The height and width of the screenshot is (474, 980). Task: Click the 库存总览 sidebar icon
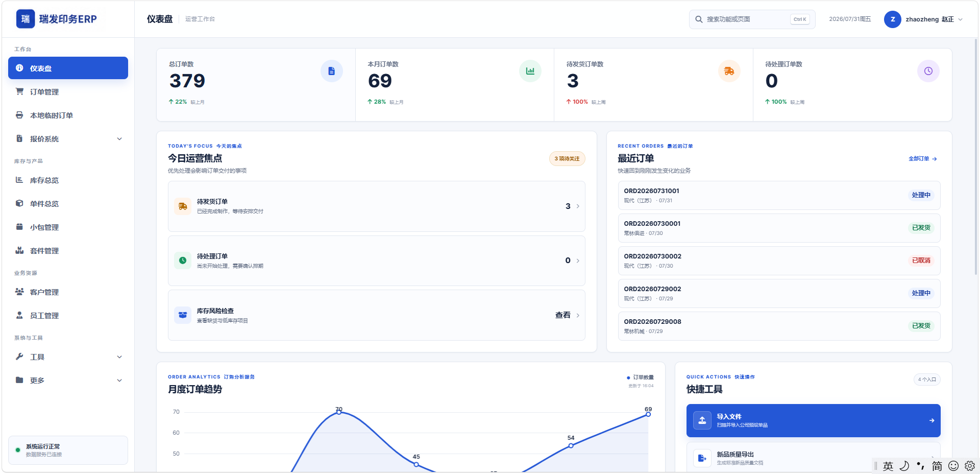point(19,180)
